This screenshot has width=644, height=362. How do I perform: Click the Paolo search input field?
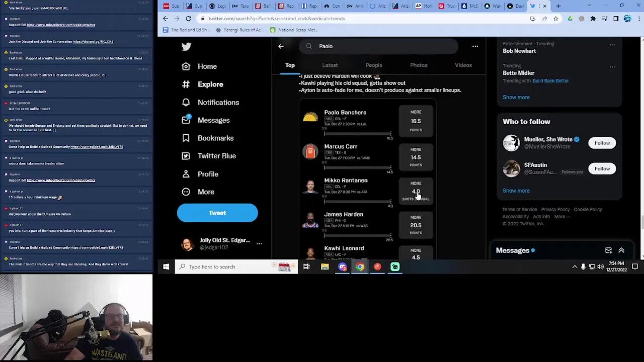coord(378,46)
